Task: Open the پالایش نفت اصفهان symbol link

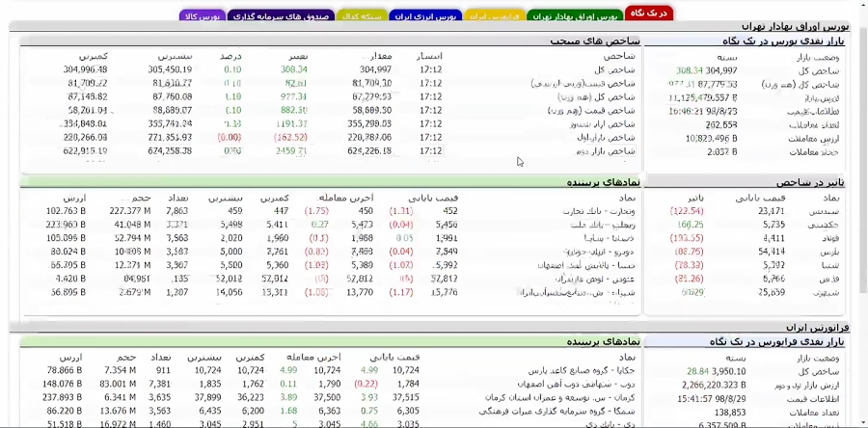Action: click(587, 265)
